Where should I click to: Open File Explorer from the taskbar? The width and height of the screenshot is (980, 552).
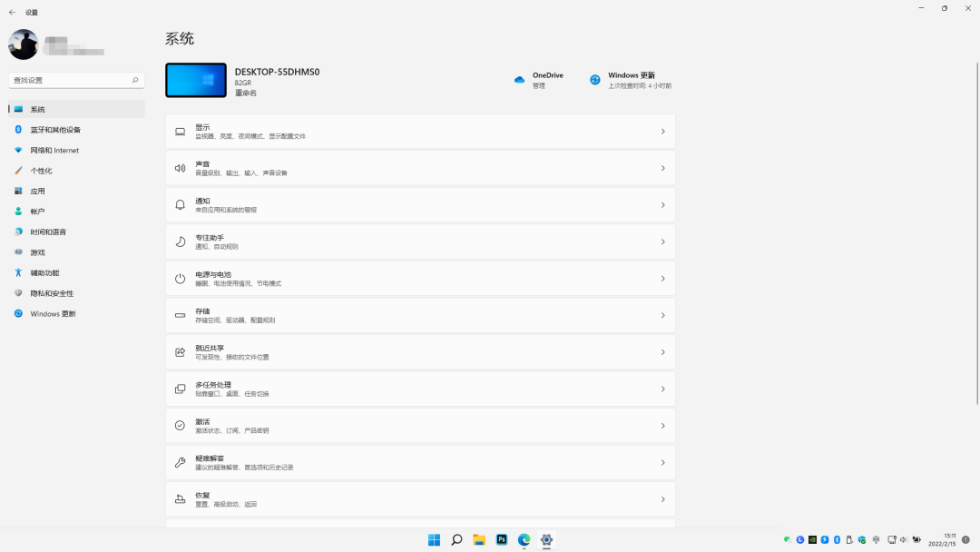point(479,539)
